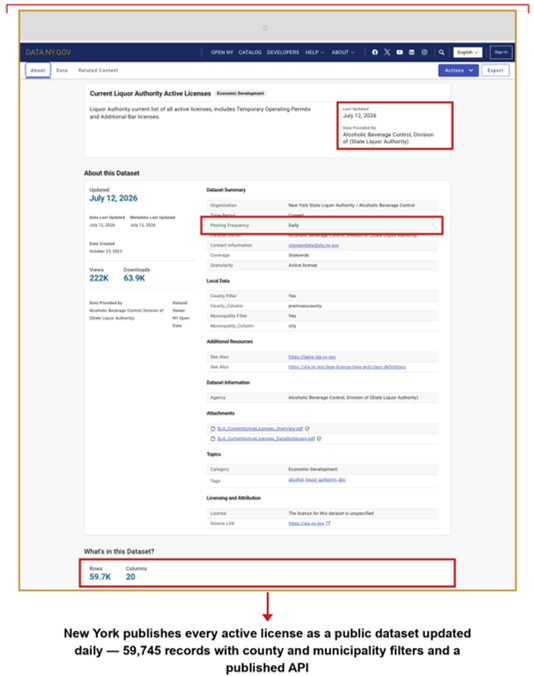Open the contact email link

(313, 245)
